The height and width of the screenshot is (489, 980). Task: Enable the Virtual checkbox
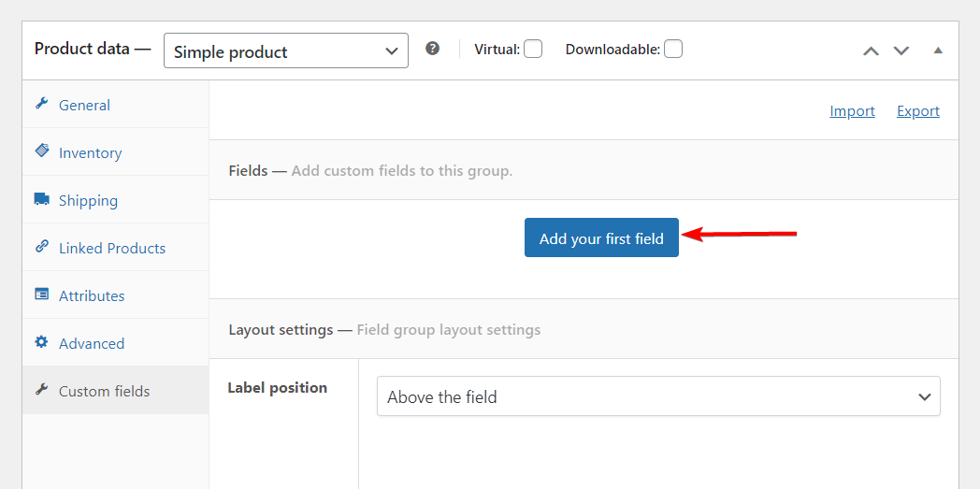coord(533,49)
